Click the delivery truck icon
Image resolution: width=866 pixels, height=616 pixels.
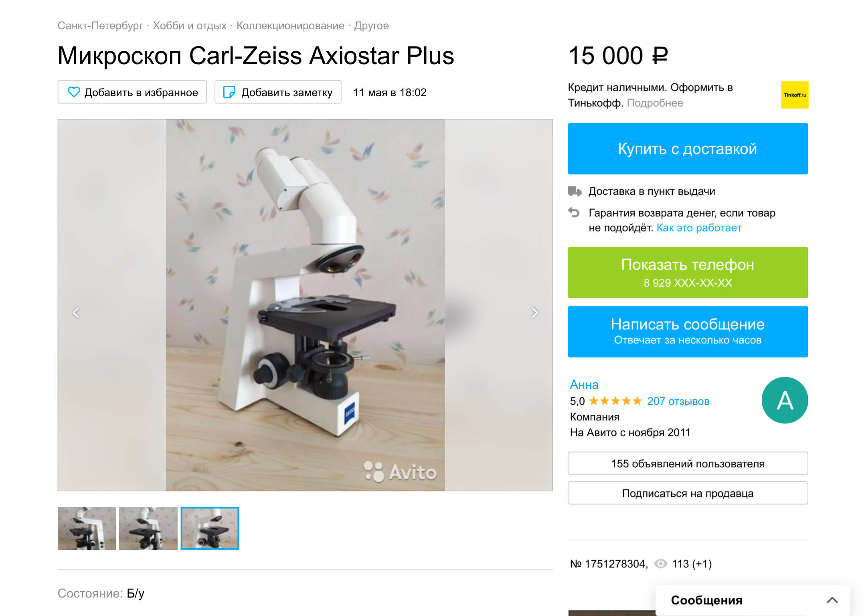[x=575, y=191]
